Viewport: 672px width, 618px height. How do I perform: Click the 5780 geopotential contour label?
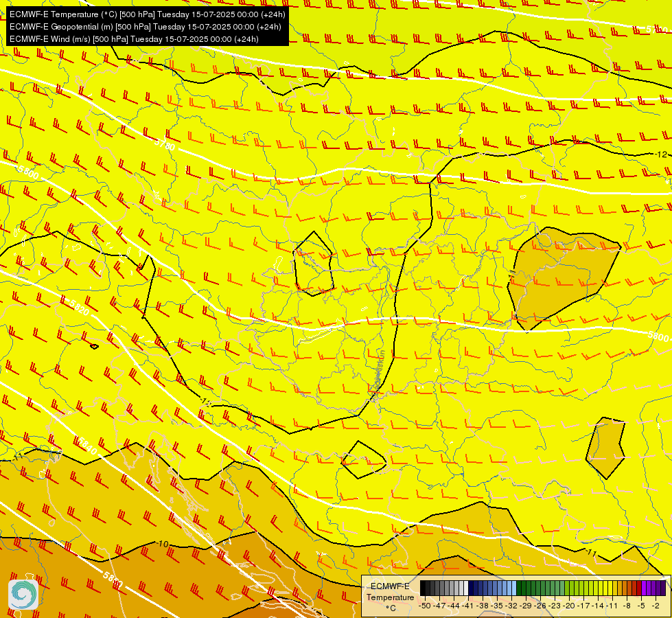[165, 145]
